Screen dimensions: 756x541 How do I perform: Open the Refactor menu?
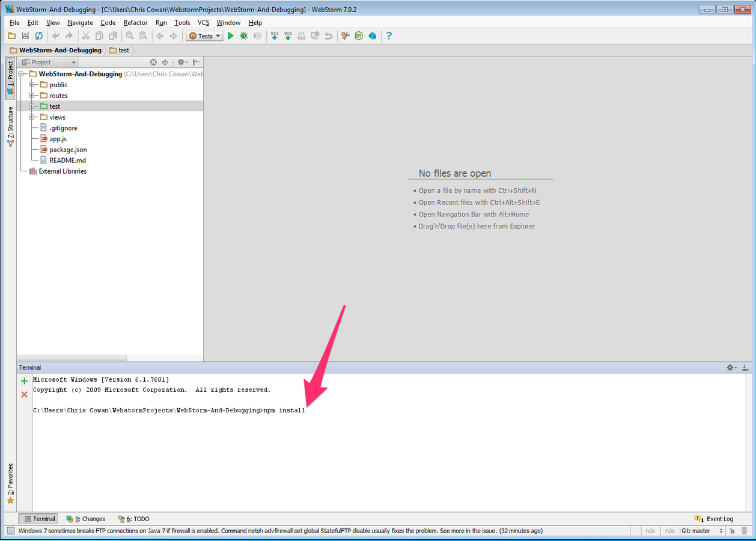click(x=135, y=23)
